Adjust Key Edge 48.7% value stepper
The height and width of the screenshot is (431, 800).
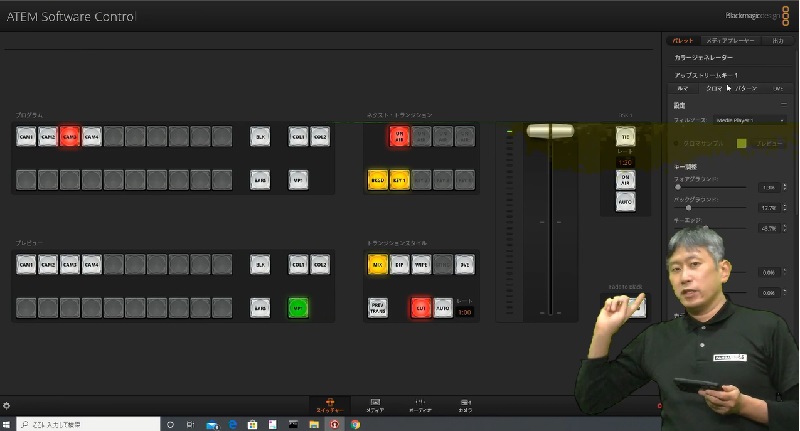[x=785, y=228]
